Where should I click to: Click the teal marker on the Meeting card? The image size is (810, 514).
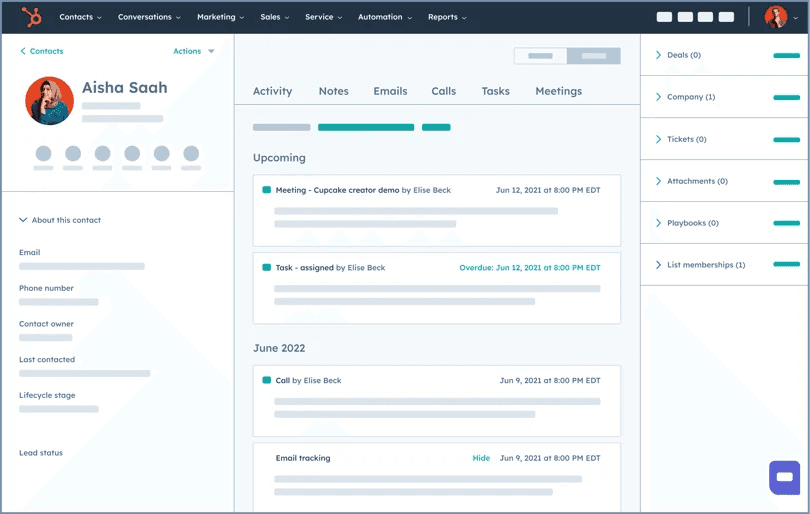click(267, 190)
